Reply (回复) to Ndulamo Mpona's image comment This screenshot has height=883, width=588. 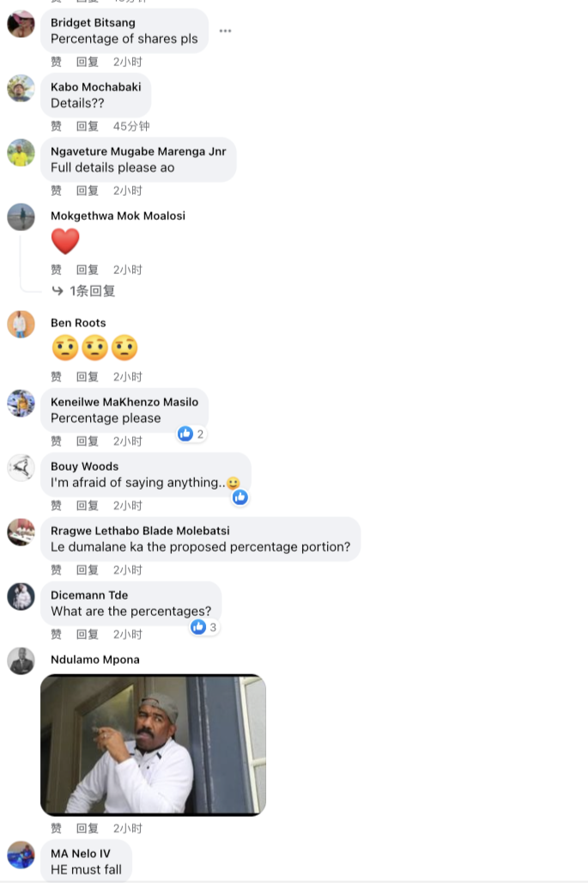pos(88,828)
